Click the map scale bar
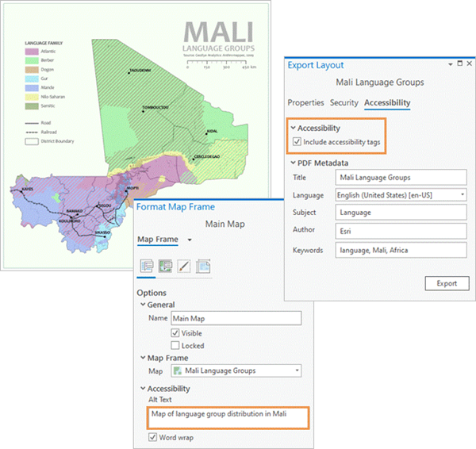Screen dimensions: 476x449 point(221,64)
